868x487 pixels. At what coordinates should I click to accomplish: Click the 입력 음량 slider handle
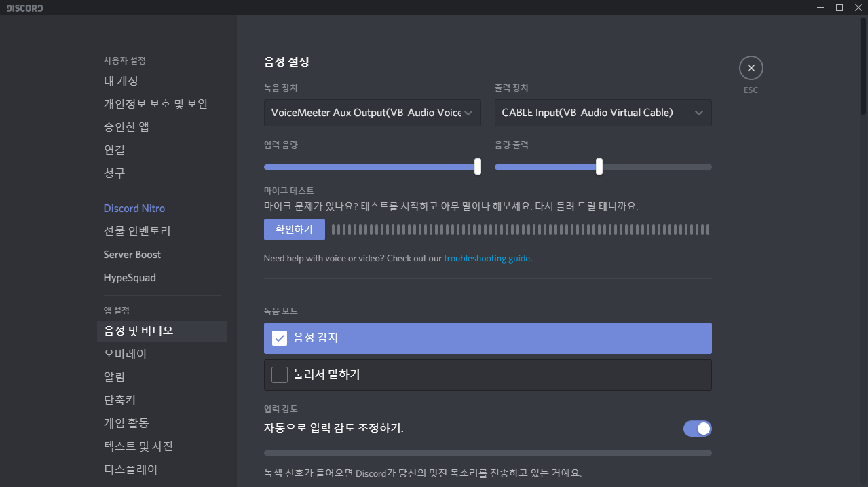478,166
